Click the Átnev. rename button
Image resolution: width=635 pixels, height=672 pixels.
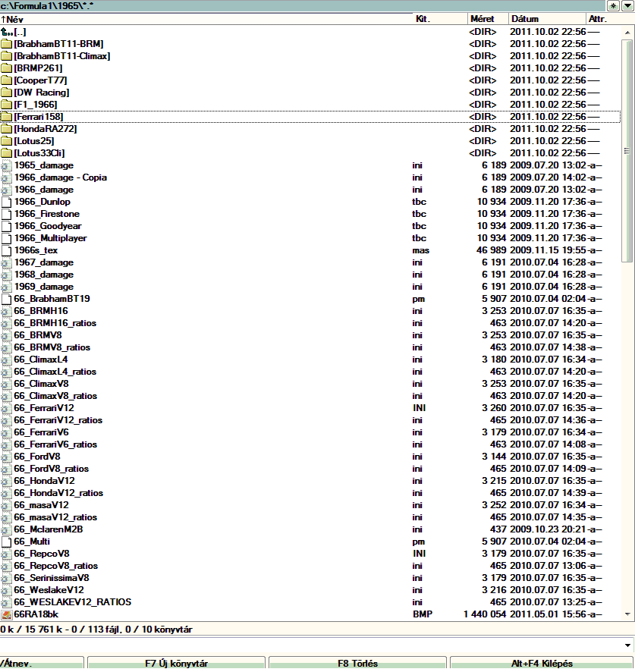coord(42,664)
